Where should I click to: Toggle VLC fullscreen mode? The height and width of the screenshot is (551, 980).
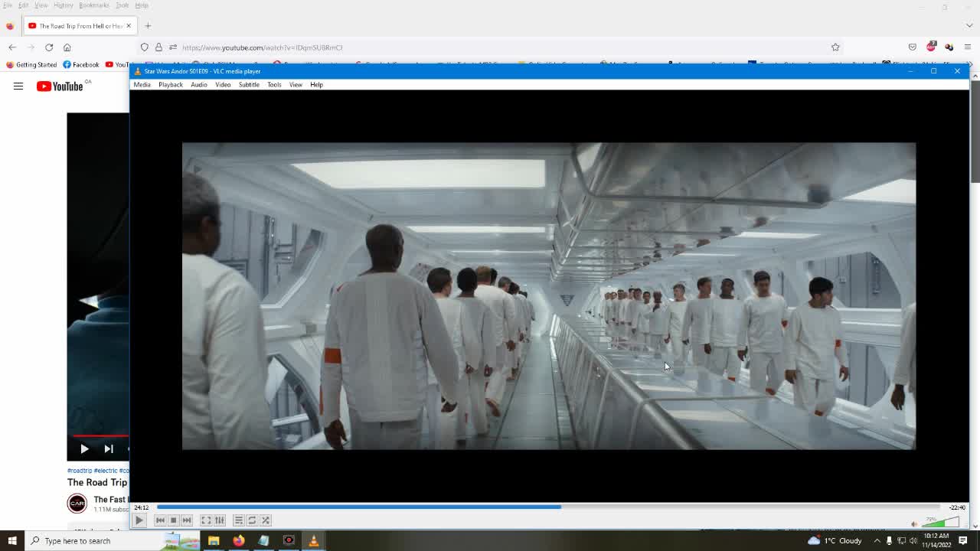click(x=206, y=520)
